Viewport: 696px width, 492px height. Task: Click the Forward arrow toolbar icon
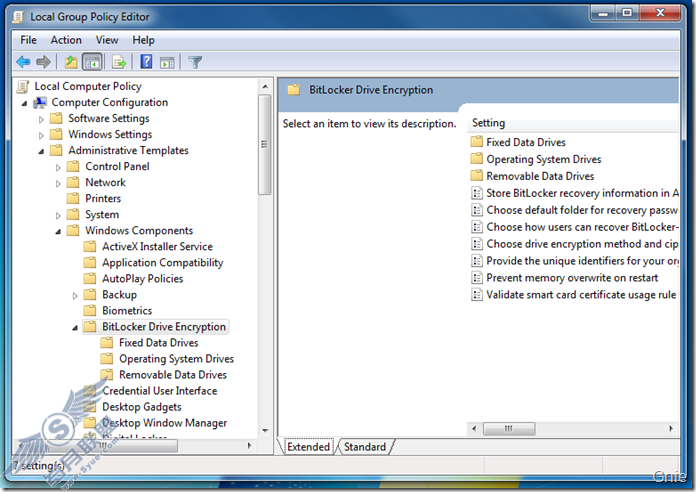point(43,62)
